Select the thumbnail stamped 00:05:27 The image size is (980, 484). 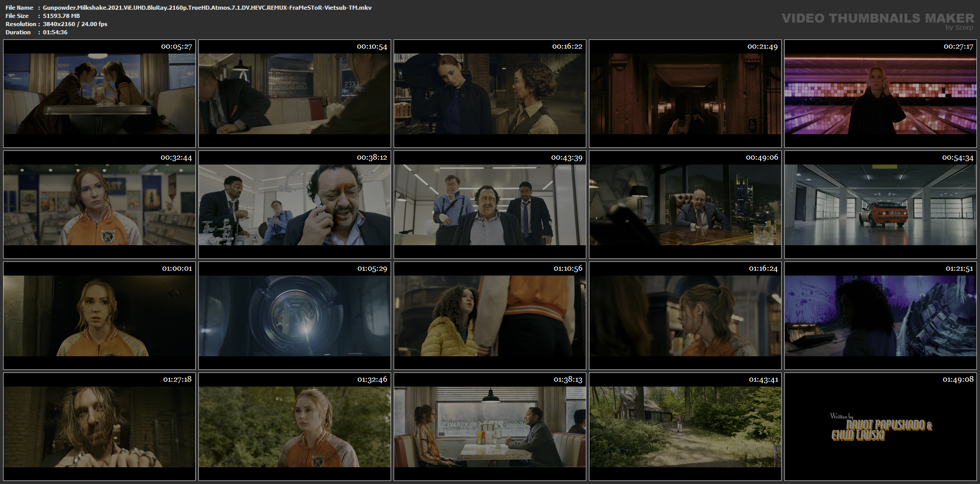pos(99,94)
